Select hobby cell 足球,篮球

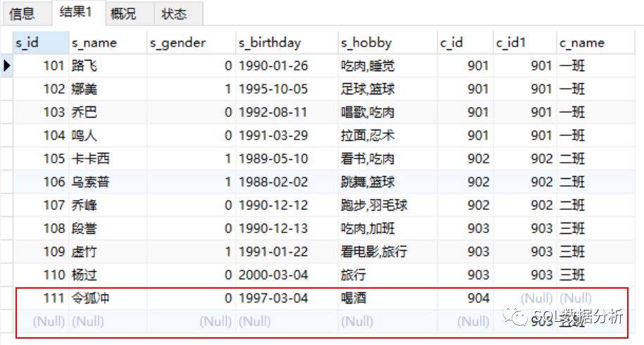(x=387, y=89)
